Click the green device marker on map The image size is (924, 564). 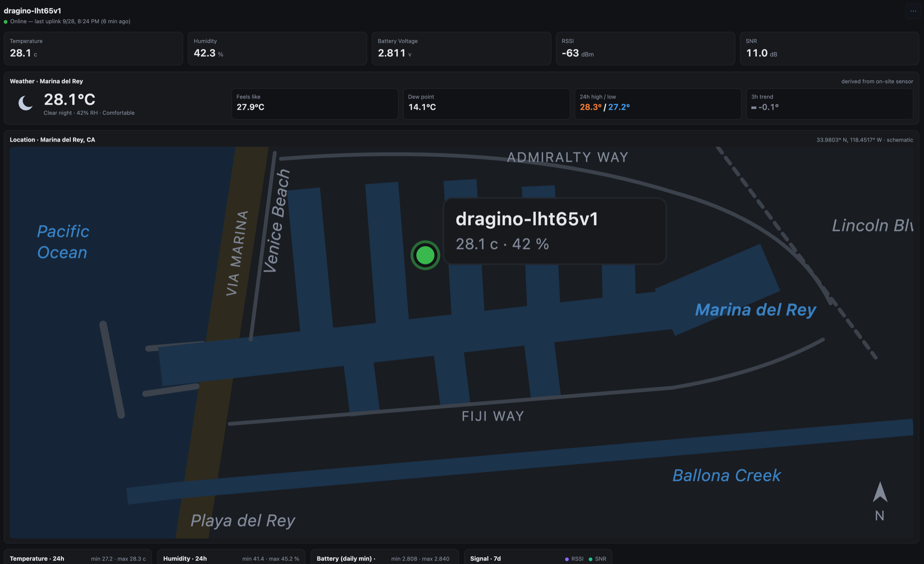425,255
